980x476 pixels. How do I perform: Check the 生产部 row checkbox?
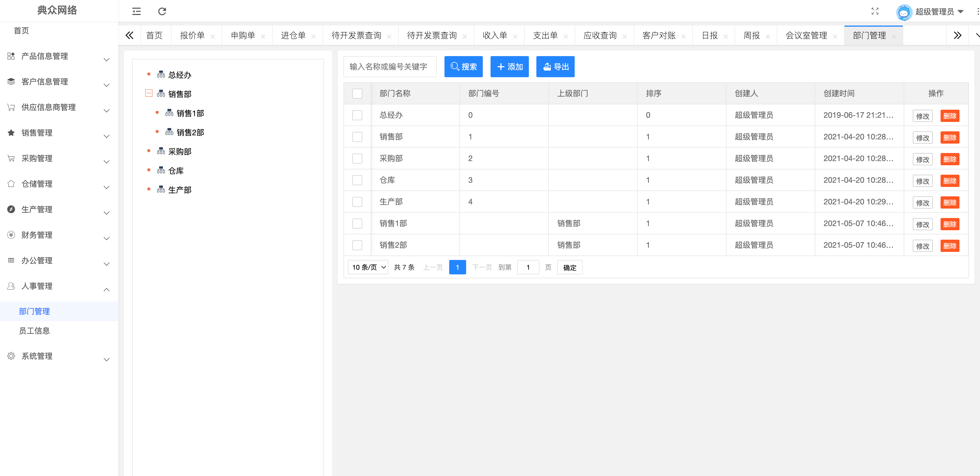point(357,202)
